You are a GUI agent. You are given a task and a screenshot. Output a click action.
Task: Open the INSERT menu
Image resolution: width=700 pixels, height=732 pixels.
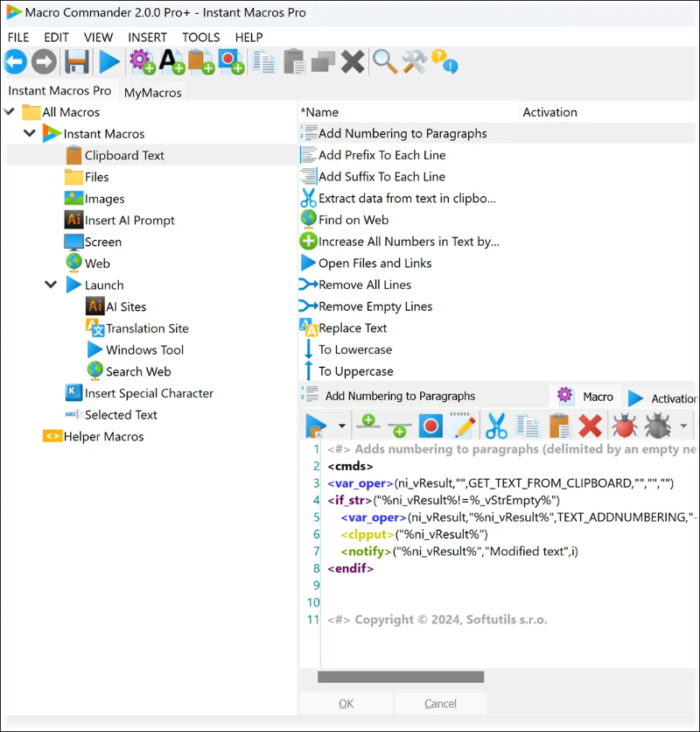pos(147,37)
